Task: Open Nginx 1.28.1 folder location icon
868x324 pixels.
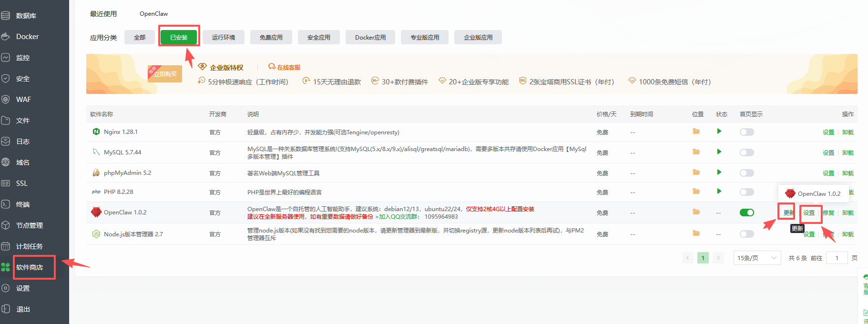Action: (x=696, y=131)
